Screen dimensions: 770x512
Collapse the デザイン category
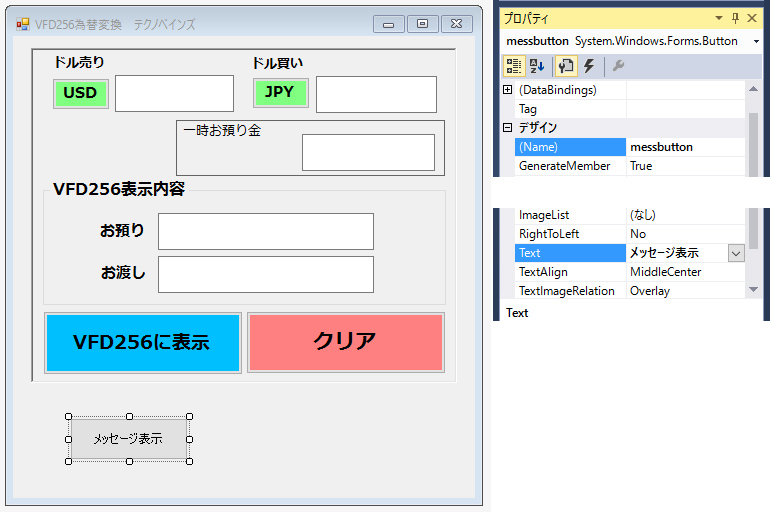pyautogui.click(x=508, y=128)
